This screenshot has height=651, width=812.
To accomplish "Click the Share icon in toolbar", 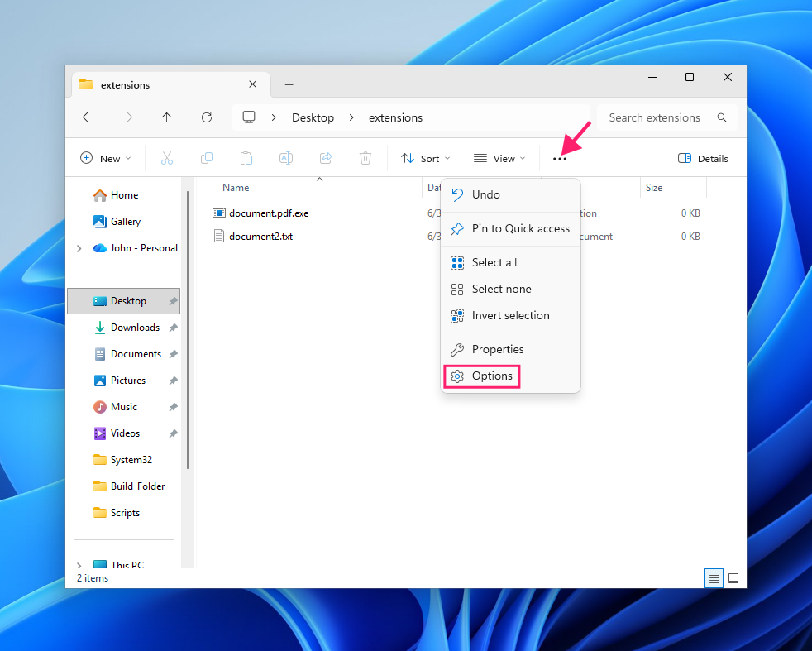I will [326, 159].
